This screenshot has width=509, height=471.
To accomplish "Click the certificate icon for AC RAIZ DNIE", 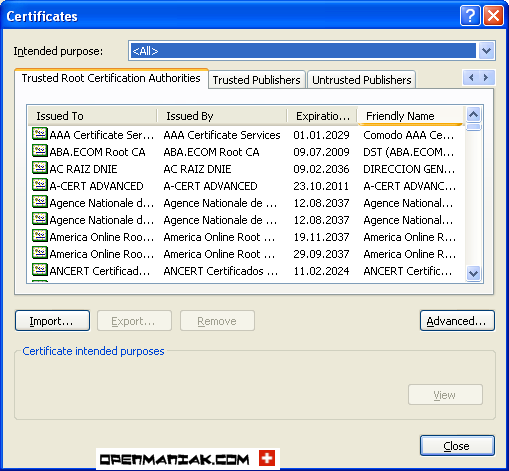I will tap(40, 168).
